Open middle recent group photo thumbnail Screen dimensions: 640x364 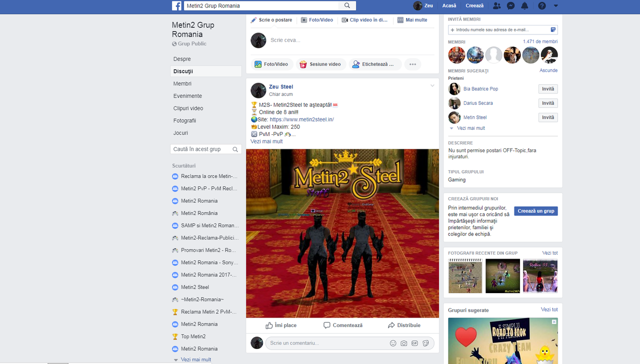pyautogui.click(x=502, y=276)
